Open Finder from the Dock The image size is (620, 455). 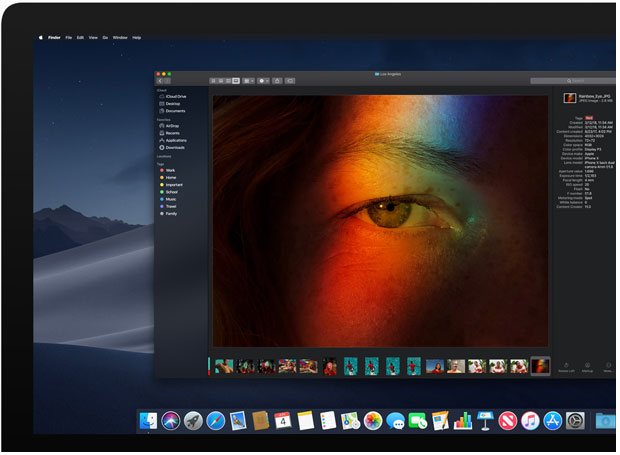pos(149,421)
